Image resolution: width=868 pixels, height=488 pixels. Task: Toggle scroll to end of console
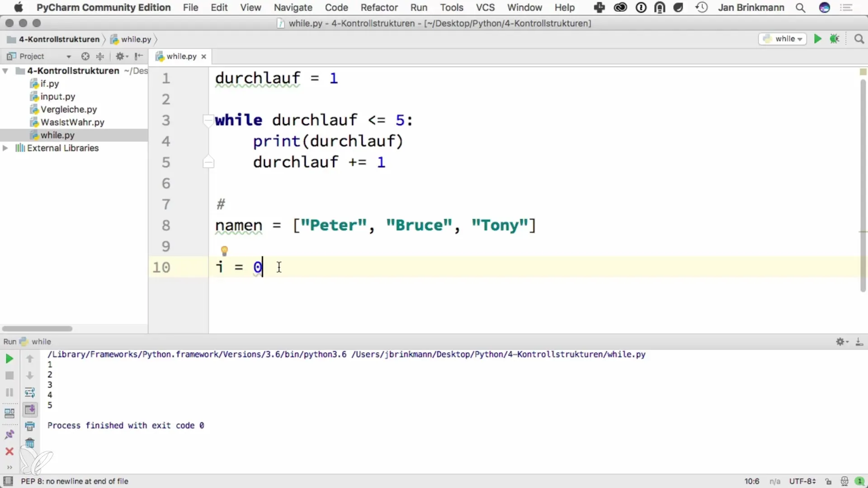coord(30,409)
